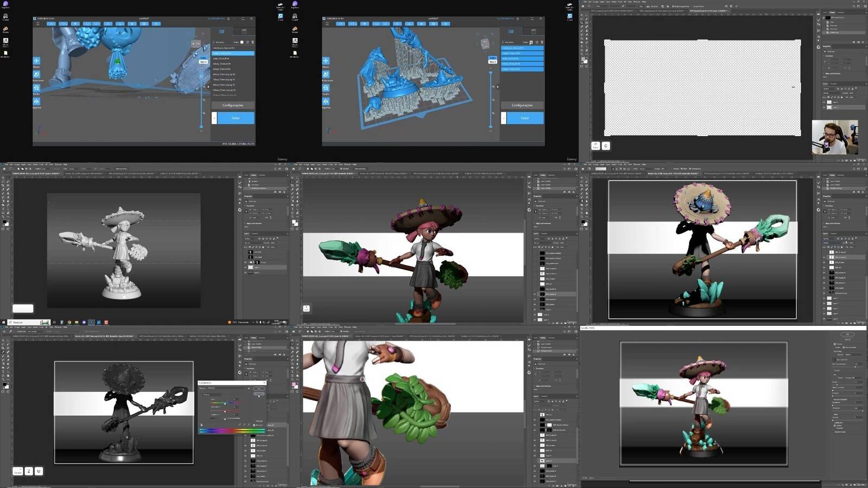Image resolution: width=868 pixels, height=488 pixels.
Task: Uncheck Todos checkbox in full build plate Chitubox
Action: [531, 42]
